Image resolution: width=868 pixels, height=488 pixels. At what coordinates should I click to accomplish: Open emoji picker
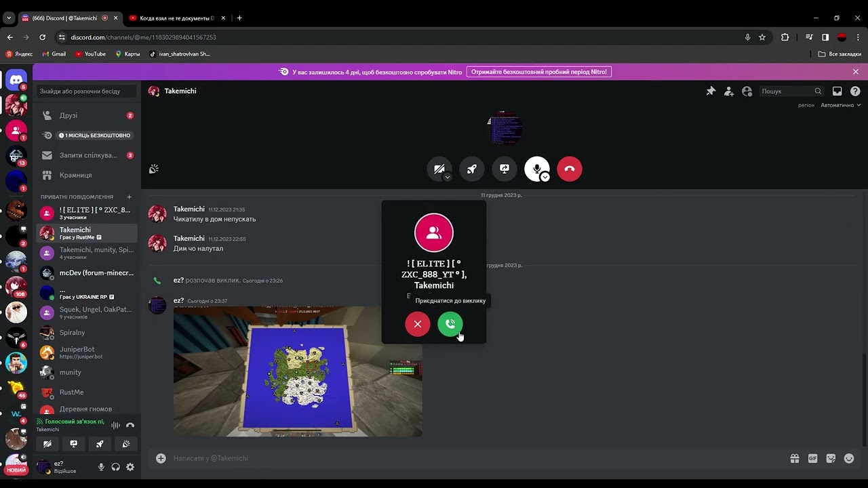coord(848,458)
